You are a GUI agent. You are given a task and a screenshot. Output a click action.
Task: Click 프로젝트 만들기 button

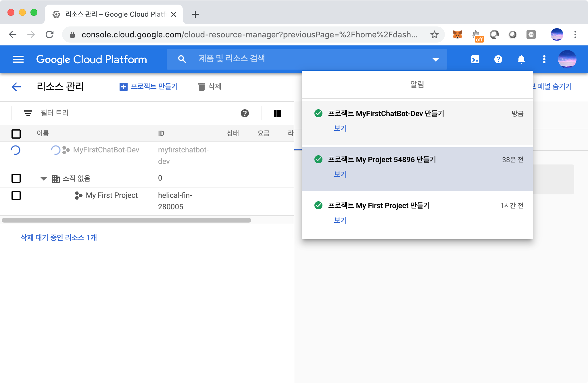[149, 87]
